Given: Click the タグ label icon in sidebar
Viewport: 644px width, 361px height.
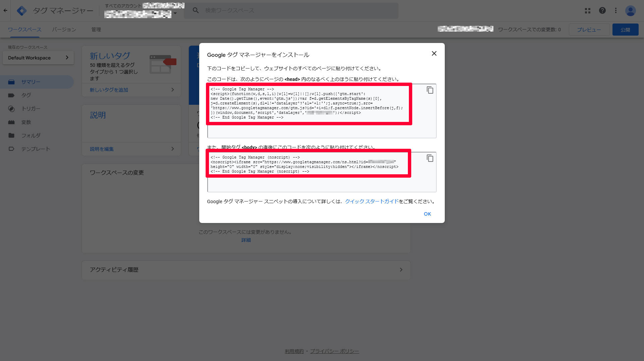Looking at the screenshot, I should click(x=11, y=95).
